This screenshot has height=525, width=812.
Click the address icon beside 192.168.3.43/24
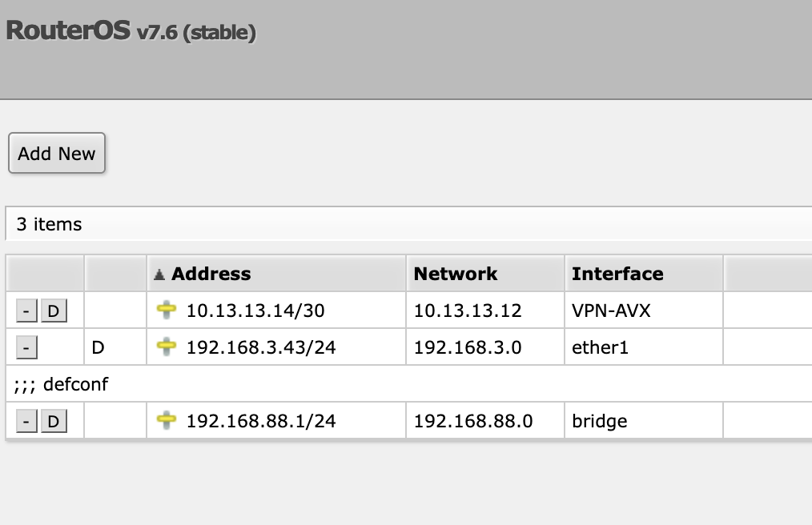click(166, 347)
